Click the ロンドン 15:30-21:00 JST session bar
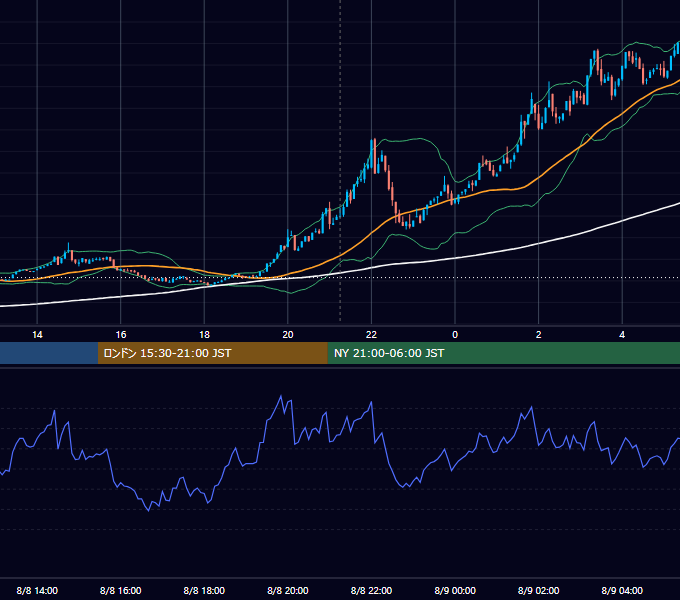The width and height of the screenshot is (680, 600). (212, 353)
